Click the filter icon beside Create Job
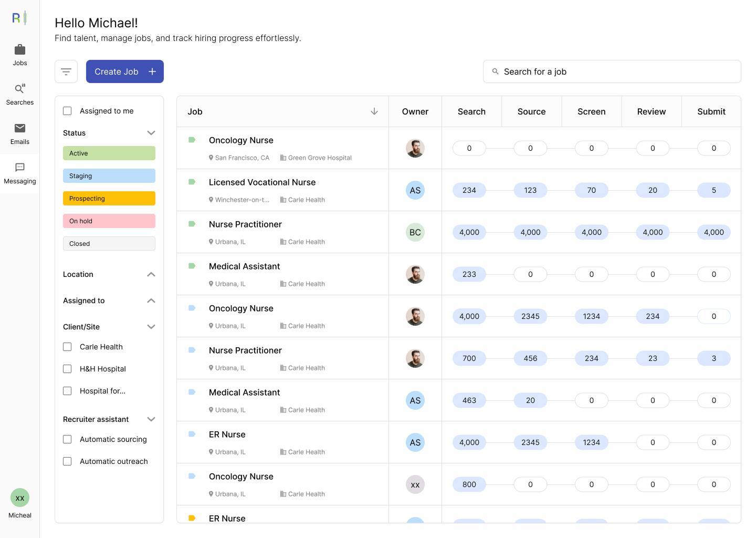 [x=66, y=71]
